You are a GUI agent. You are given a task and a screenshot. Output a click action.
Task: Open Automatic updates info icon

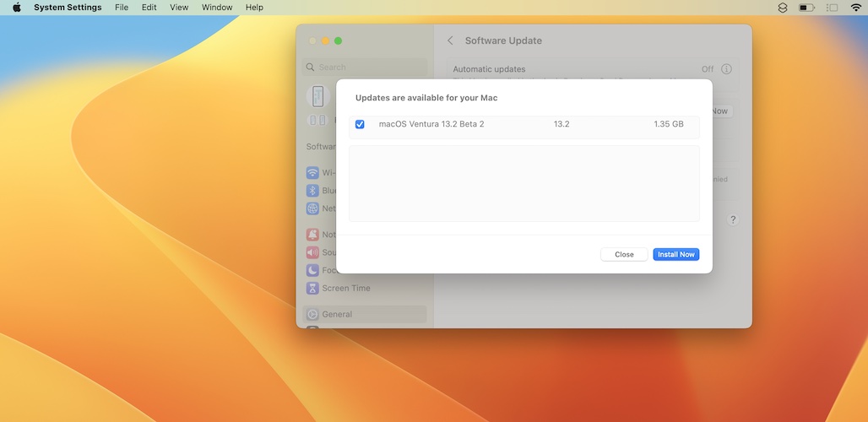click(x=726, y=69)
